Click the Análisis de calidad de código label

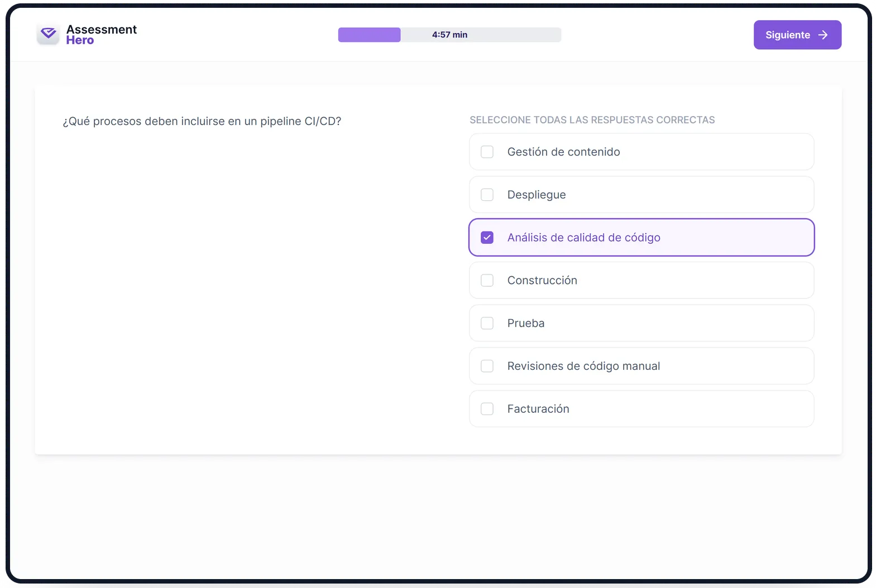click(583, 238)
